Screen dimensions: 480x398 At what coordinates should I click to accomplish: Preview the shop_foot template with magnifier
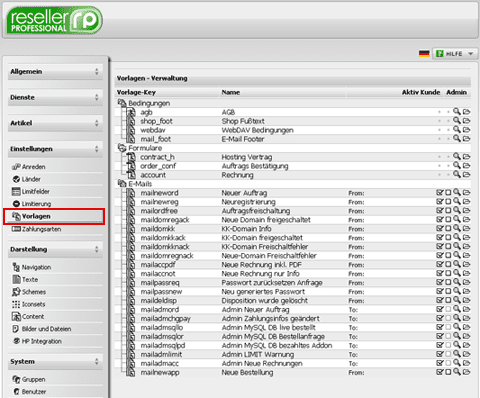point(457,121)
